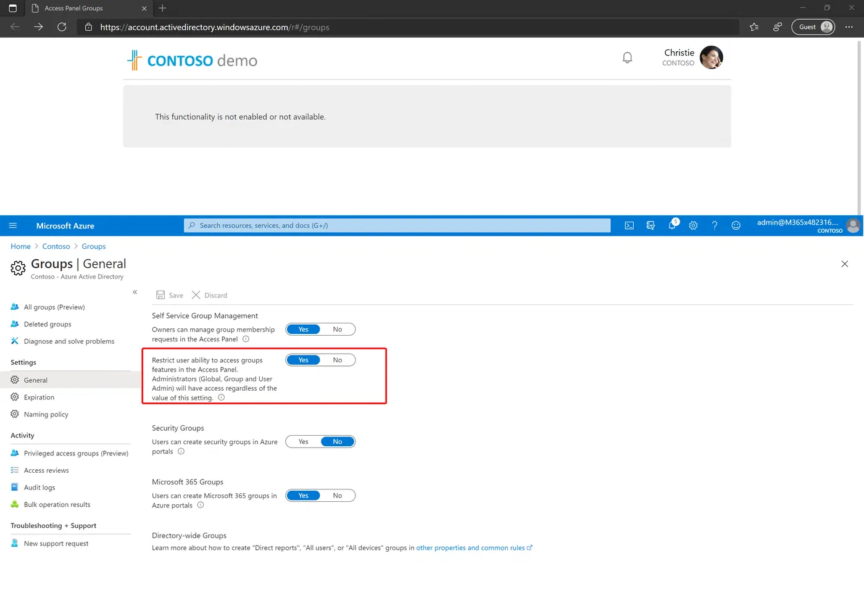Set users can create security groups to No

(338, 442)
